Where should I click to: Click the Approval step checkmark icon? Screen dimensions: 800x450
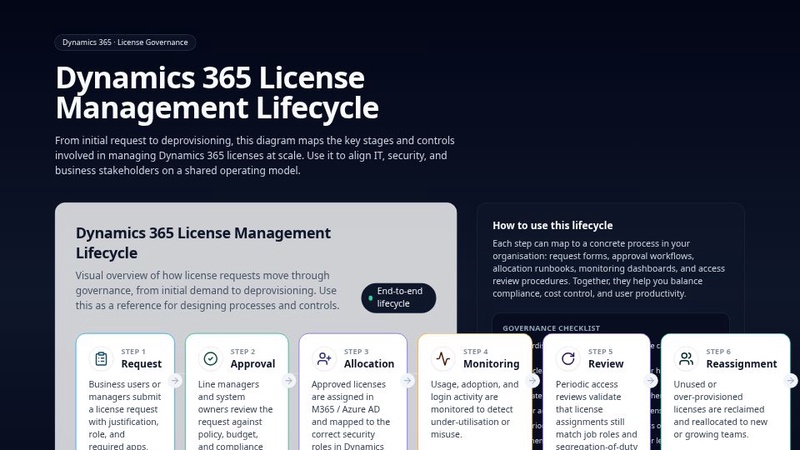click(x=210, y=359)
